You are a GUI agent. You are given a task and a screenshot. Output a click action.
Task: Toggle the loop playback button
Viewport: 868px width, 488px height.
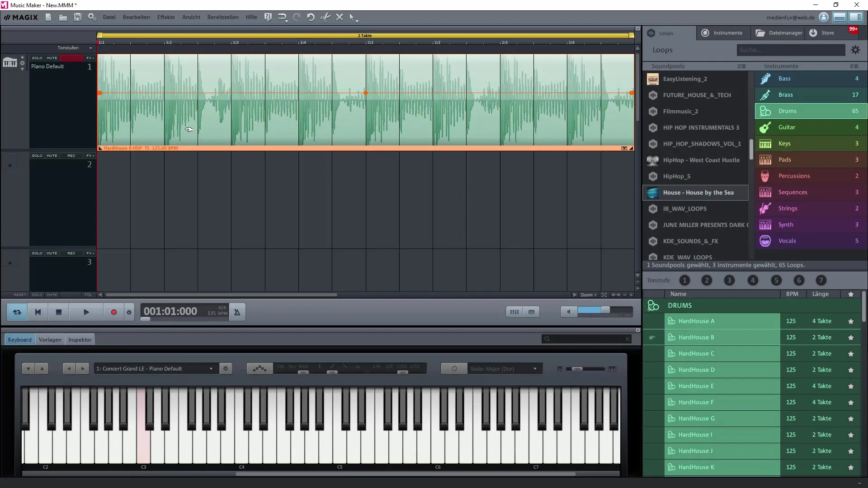(x=17, y=312)
